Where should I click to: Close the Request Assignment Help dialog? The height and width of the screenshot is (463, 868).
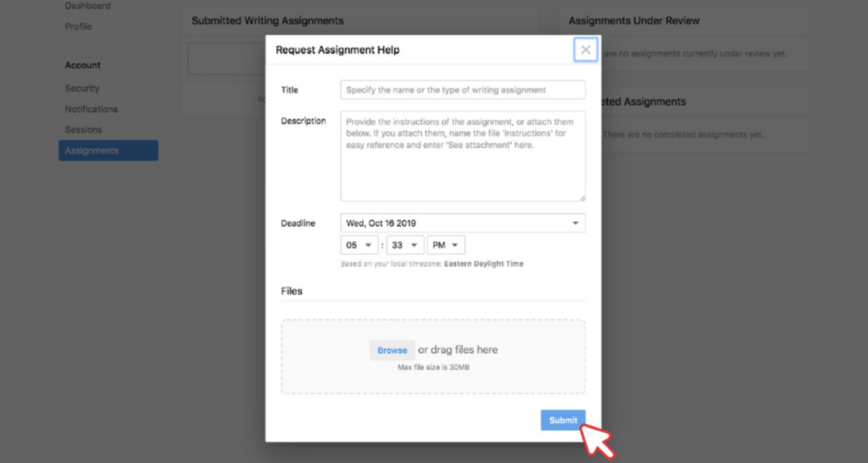tap(585, 50)
